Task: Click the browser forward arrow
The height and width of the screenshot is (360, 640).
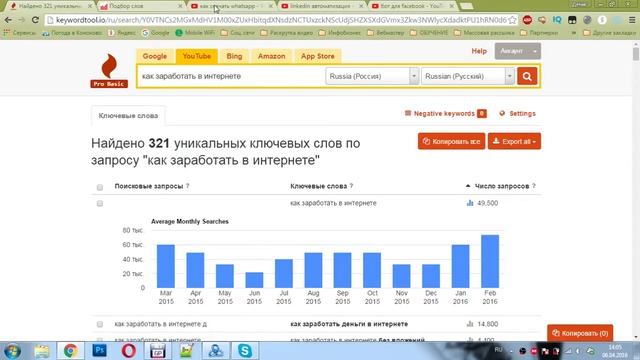Action: 21,20
